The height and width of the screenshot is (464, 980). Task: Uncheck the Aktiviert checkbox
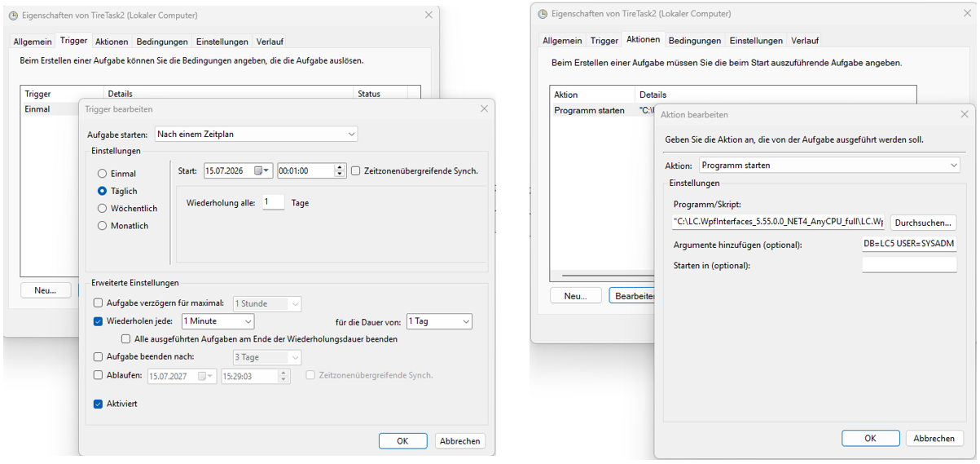click(99, 404)
